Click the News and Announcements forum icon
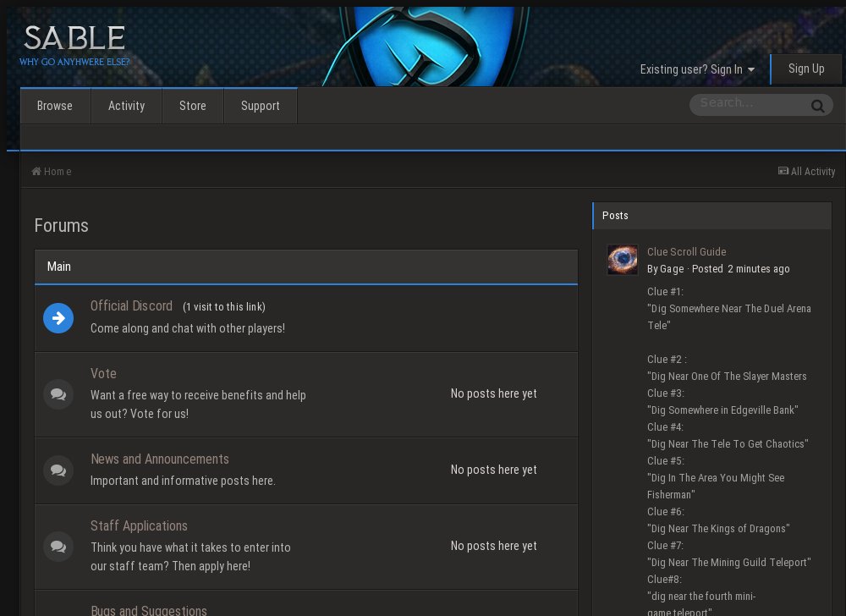This screenshot has height=616, width=846. pos(58,470)
